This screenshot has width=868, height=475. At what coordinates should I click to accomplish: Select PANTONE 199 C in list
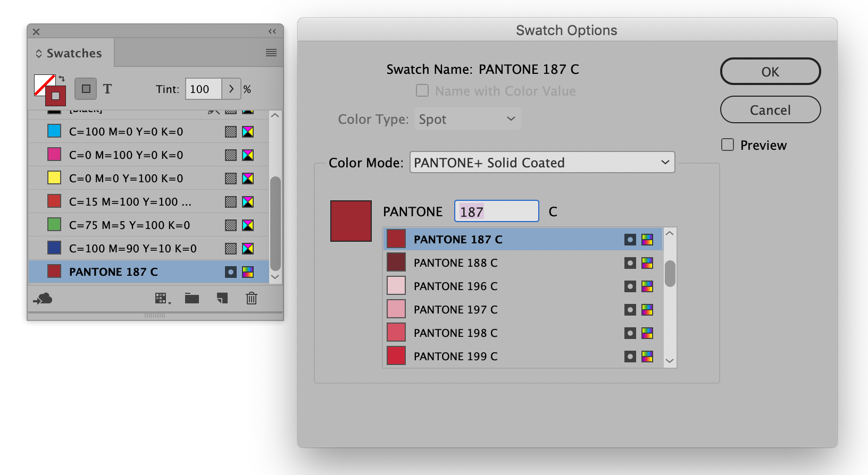[523, 356]
